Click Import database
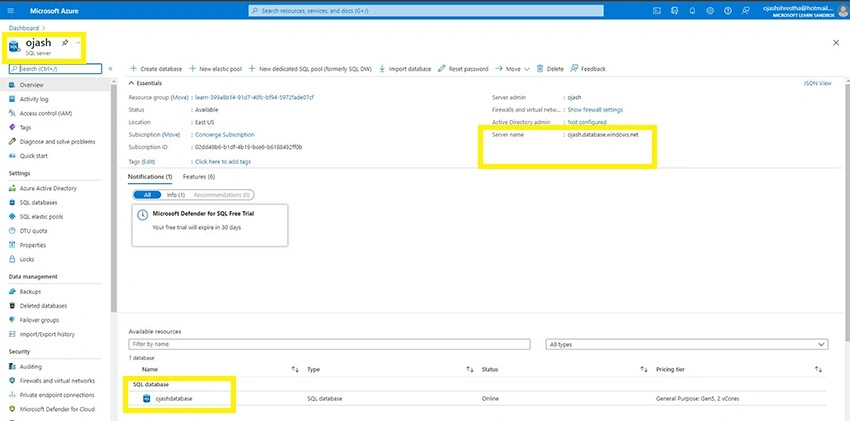The image size is (850, 421). 404,69
